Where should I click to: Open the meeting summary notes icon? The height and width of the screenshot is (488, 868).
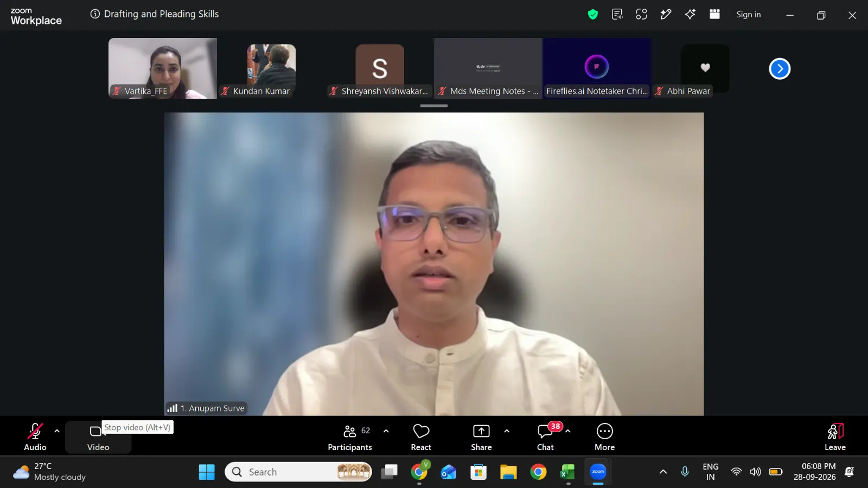(x=617, y=15)
